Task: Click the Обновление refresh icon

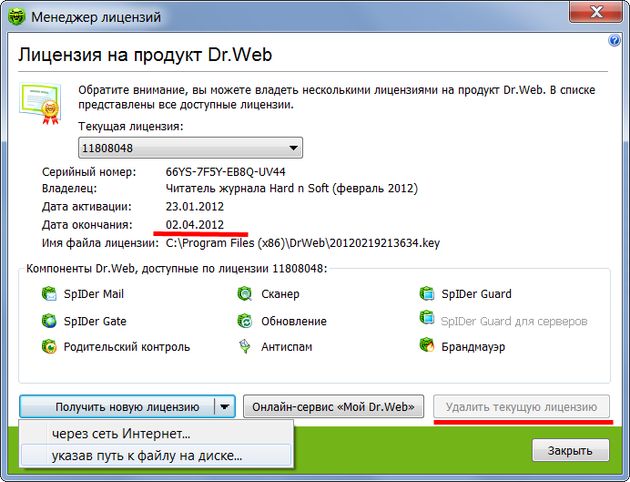Action: (245, 321)
